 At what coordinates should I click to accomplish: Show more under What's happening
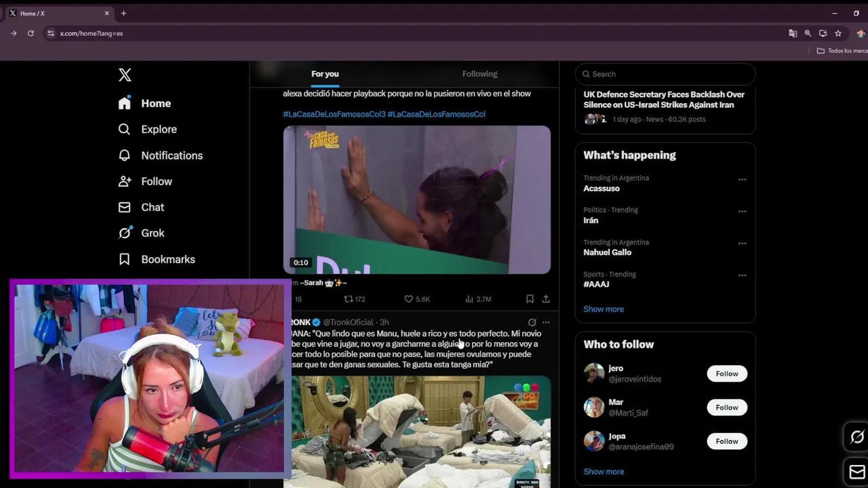pos(604,309)
